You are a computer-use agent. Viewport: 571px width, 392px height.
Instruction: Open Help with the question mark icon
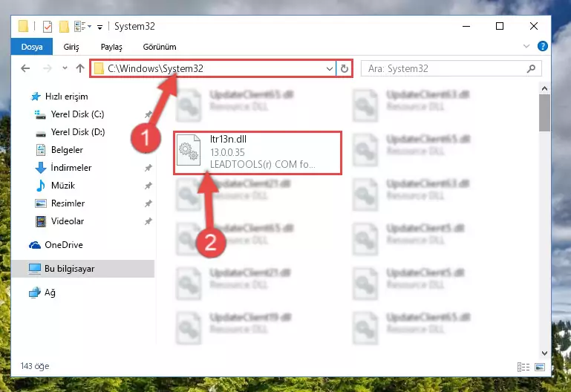[x=542, y=46]
